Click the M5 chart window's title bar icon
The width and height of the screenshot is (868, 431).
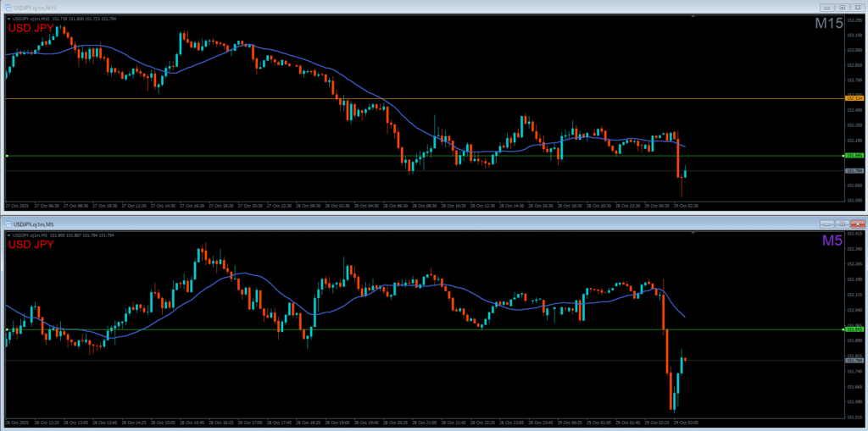[x=8, y=223]
